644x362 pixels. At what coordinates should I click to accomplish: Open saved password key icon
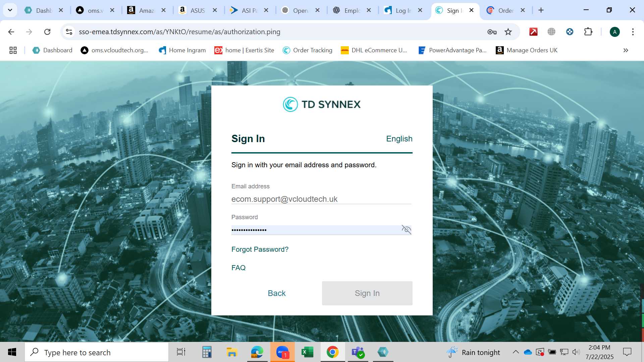tap(492, 32)
